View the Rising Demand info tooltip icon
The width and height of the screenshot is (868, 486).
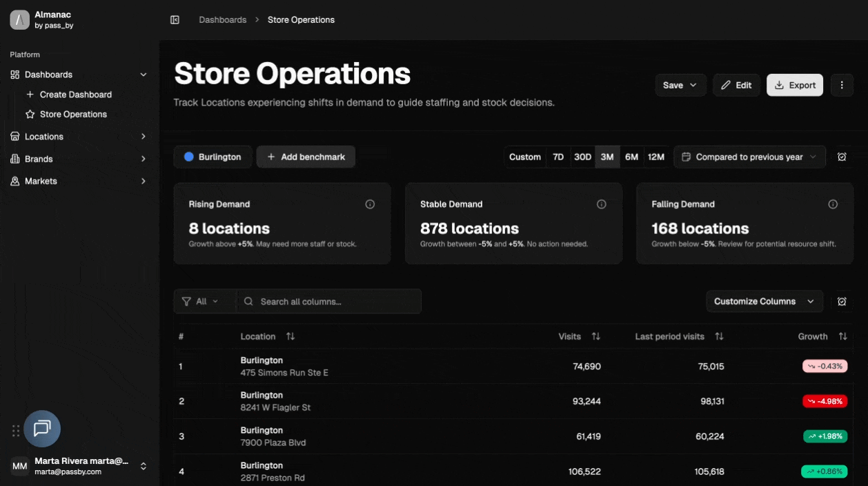click(370, 204)
